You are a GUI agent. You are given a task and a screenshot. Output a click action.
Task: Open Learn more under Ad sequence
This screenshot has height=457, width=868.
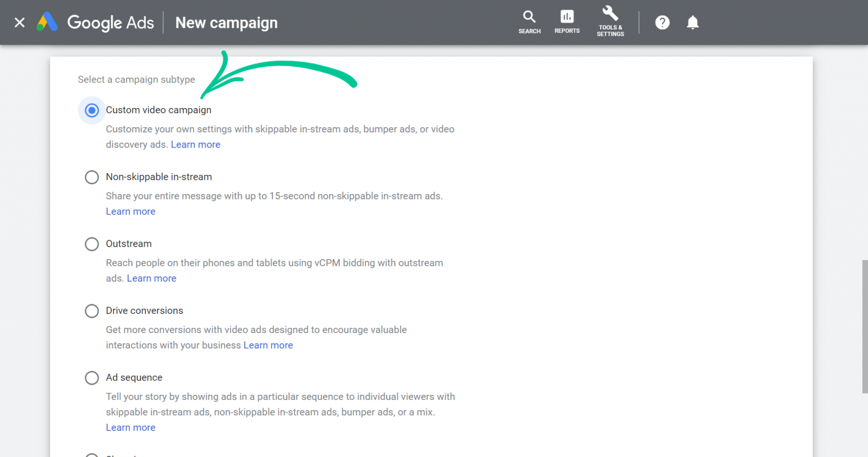click(x=131, y=427)
